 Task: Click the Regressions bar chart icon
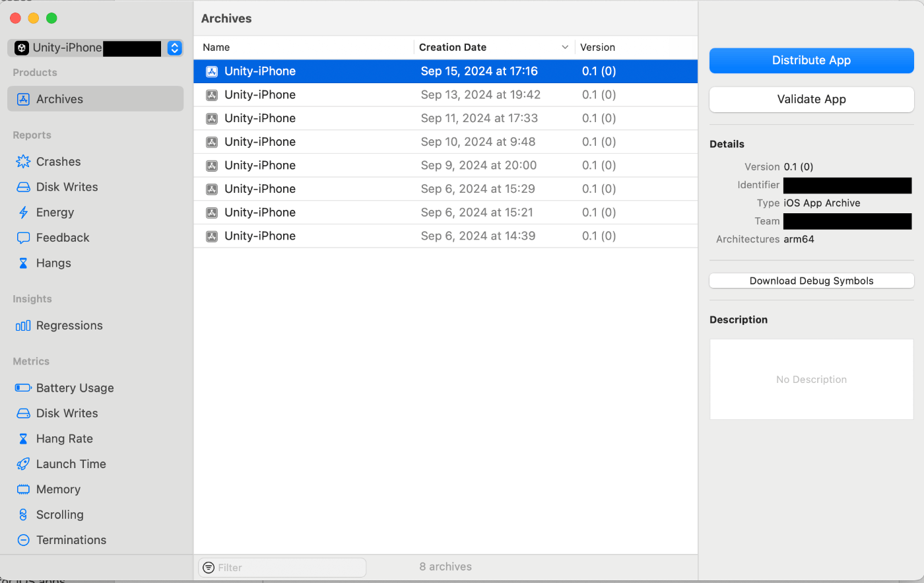[x=23, y=326]
